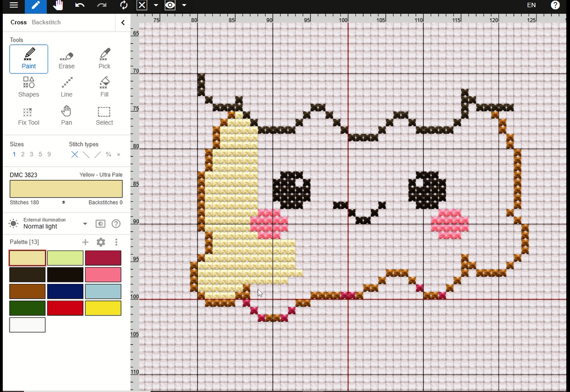Set brush size to 3
This screenshot has height=392, width=570.
[x=32, y=154]
